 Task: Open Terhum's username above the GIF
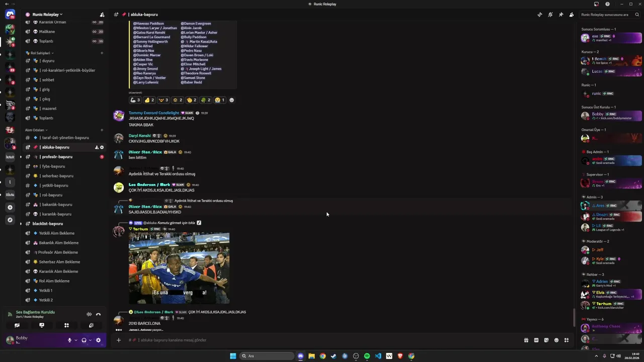click(x=140, y=229)
